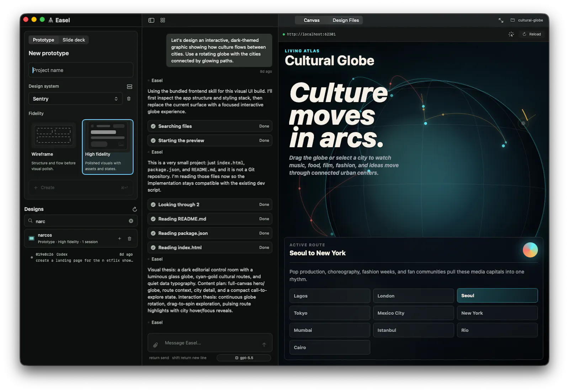Refresh the Designs list

pos(134,209)
